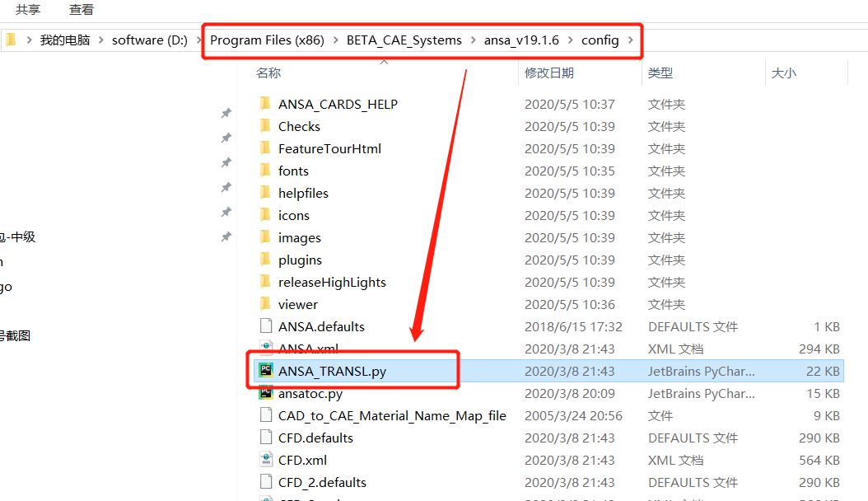The height and width of the screenshot is (501, 868).
Task: Select icons folder name
Action: pos(293,215)
